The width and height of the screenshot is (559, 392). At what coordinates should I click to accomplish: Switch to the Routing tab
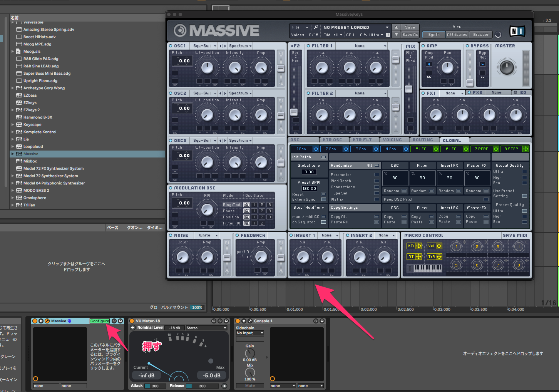click(423, 140)
